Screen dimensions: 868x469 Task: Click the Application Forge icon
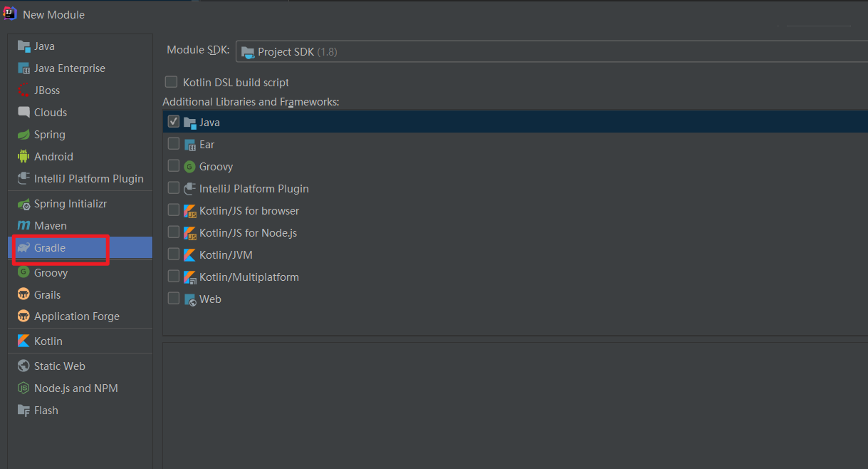pyautogui.click(x=23, y=316)
